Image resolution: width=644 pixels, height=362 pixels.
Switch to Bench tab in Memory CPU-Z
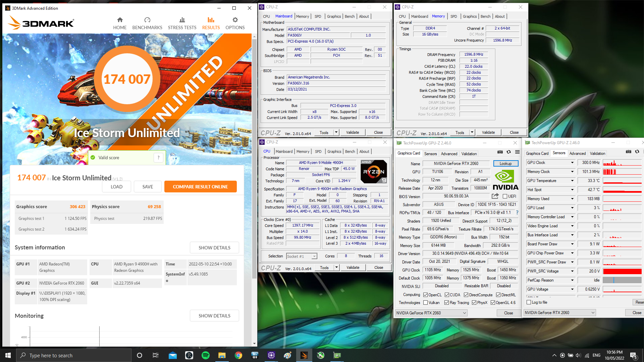pyautogui.click(x=485, y=16)
